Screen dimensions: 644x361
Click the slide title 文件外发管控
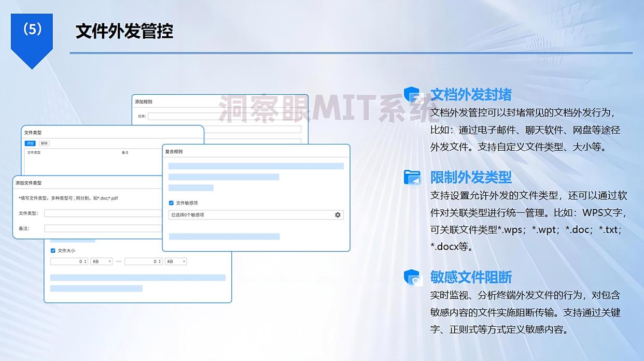point(124,32)
